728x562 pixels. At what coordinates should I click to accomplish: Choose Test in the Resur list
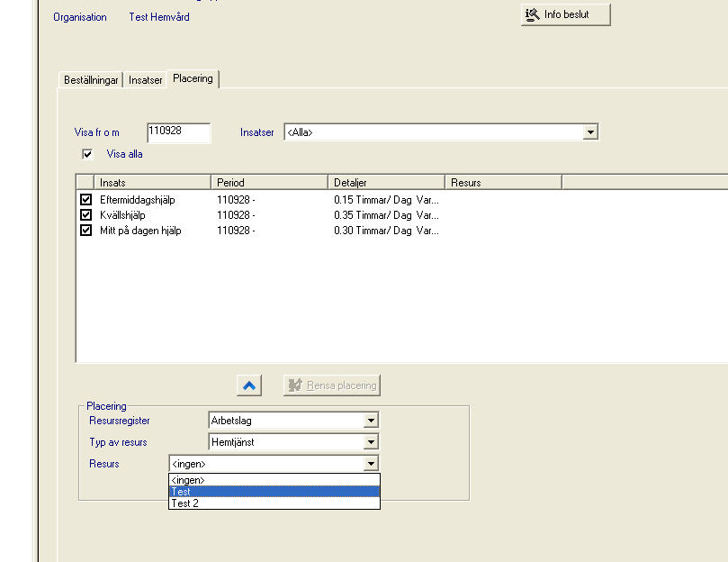(274, 492)
